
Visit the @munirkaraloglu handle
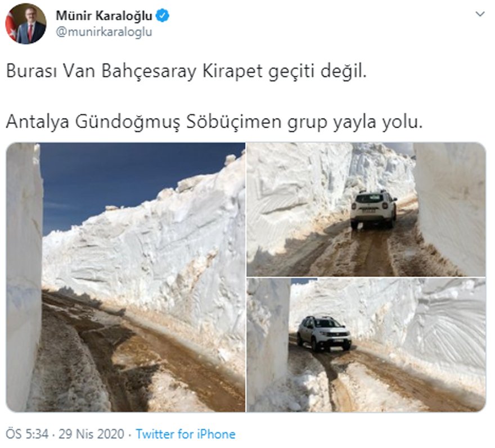coord(104,32)
